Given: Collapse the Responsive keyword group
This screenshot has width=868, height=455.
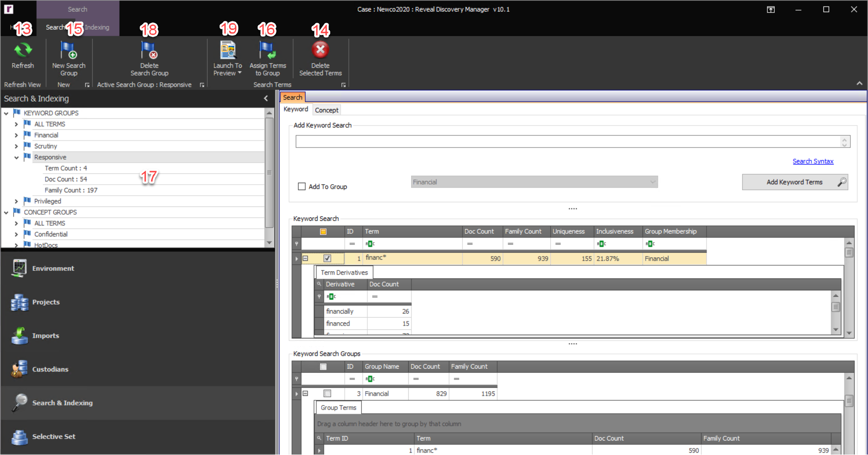Looking at the screenshot, I should (16, 157).
